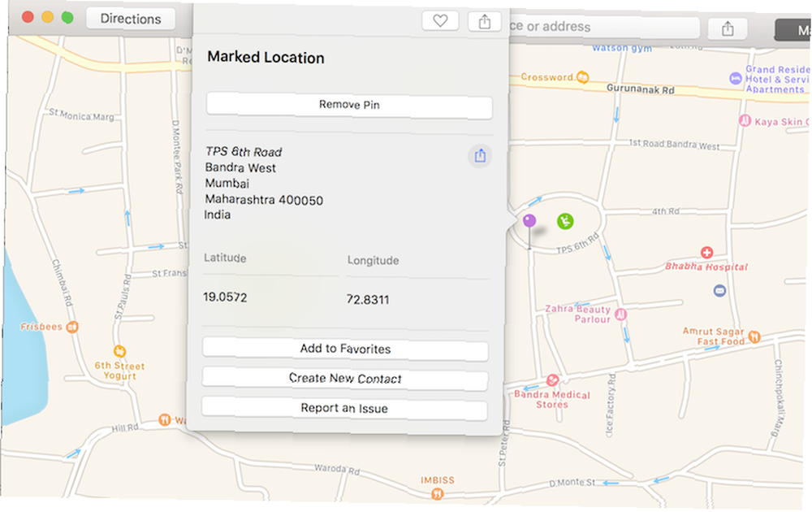Open Zahra Beauty Parlour pink marker
The image size is (812, 512).
(x=621, y=314)
